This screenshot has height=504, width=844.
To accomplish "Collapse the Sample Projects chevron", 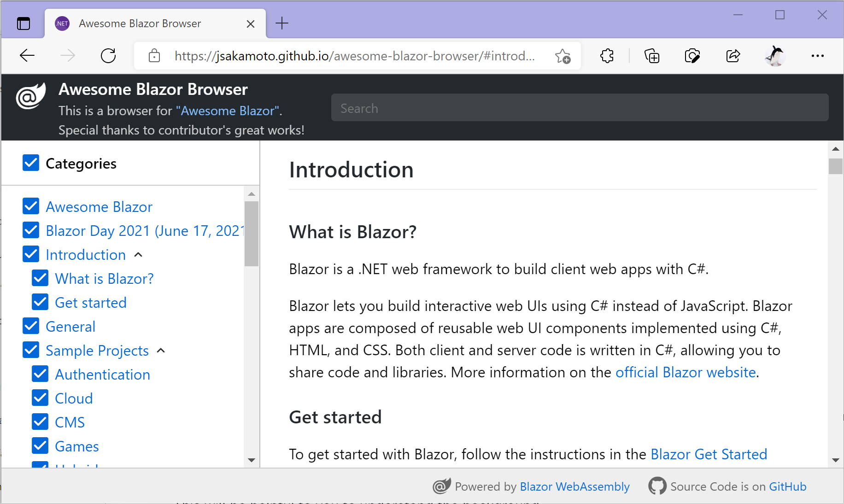I will click(160, 350).
